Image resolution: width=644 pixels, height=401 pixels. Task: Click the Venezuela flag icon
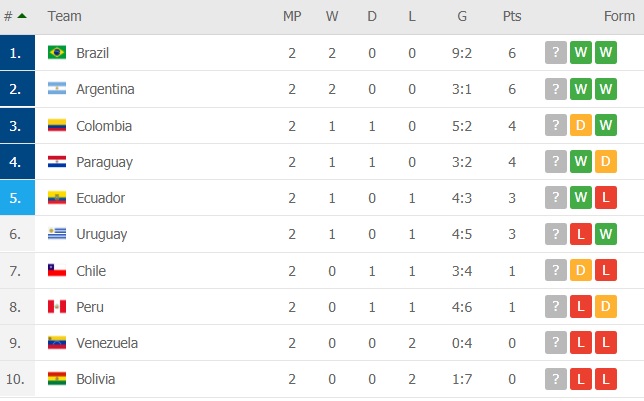click(57, 343)
